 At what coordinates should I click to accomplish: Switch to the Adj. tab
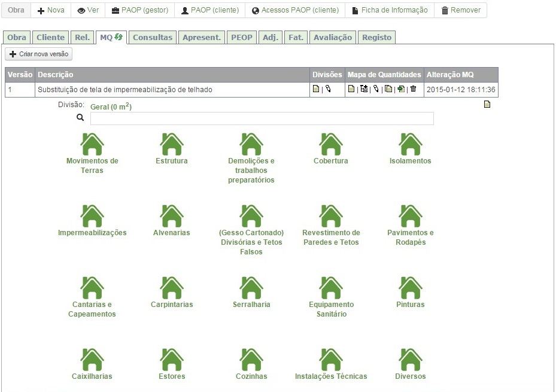pyautogui.click(x=270, y=37)
